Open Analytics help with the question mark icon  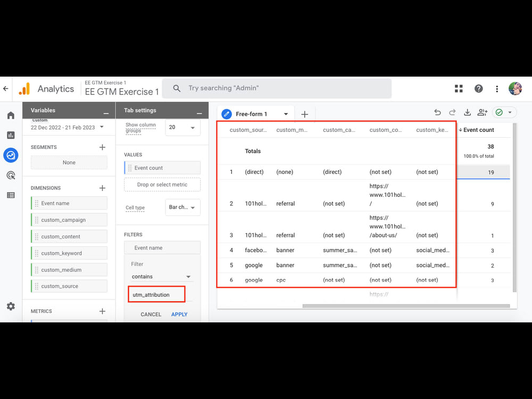[478, 88]
